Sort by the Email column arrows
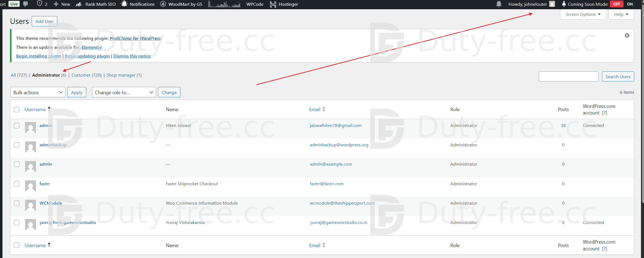 point(324,109)
